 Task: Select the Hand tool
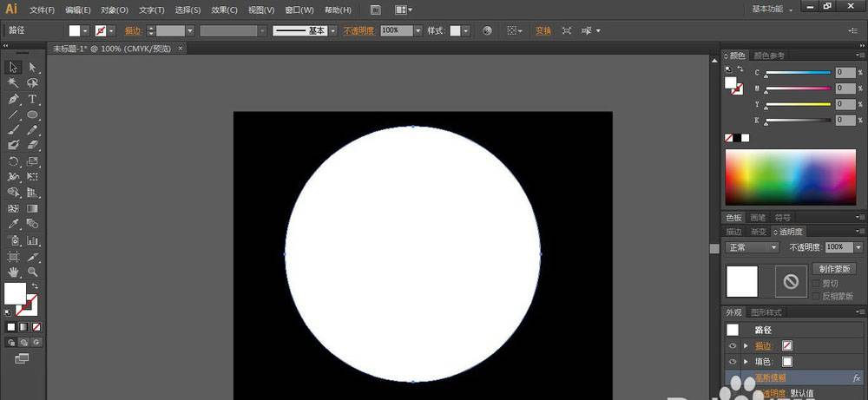(14, 272)
